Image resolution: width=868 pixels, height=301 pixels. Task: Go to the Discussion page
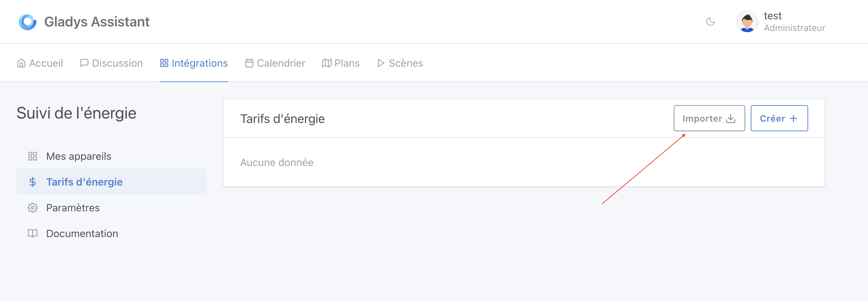tap(111, 63)
